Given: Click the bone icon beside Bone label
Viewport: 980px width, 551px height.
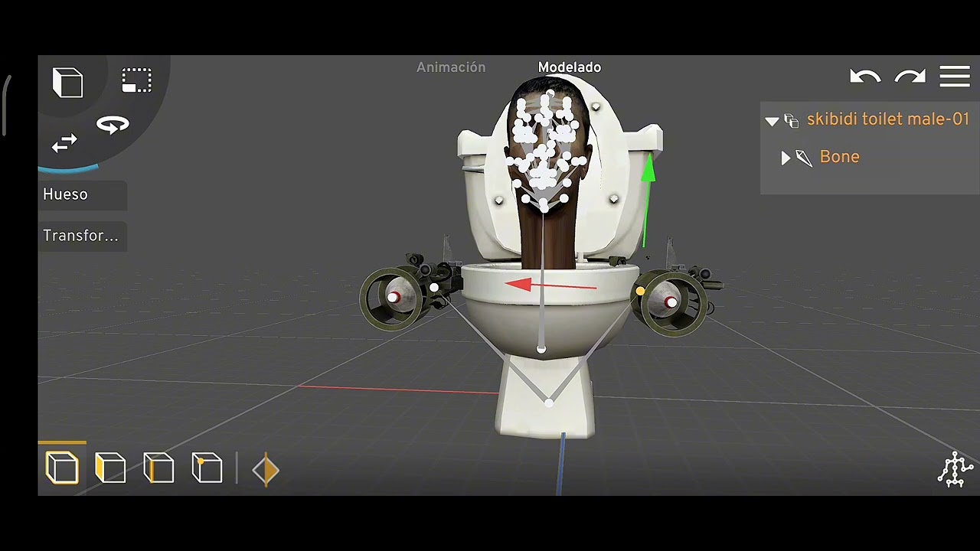Looking at the screenshot, I should [803, 158].
